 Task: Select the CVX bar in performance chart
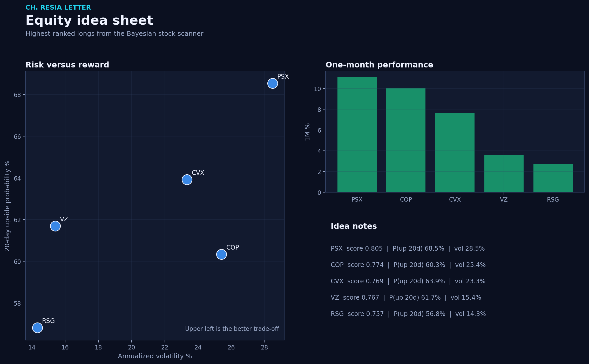[455, 153]
